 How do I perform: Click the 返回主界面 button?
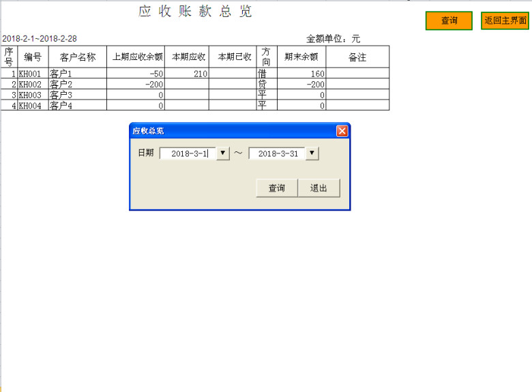click(505, 20)
